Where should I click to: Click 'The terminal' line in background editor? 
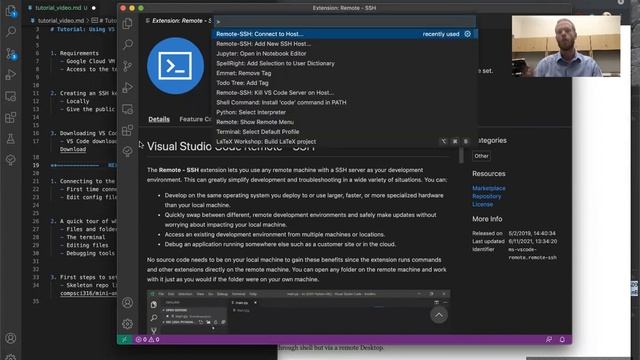[86, 237]
